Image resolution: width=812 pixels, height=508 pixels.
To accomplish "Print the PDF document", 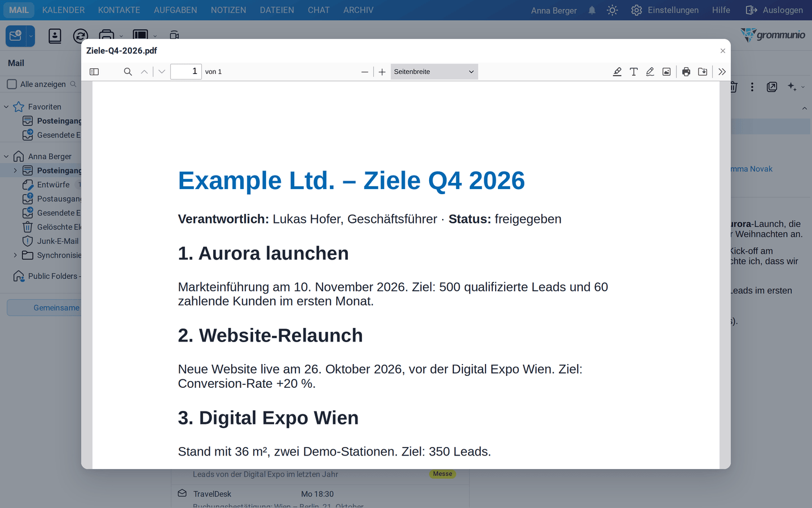I will tap(686, 72).
